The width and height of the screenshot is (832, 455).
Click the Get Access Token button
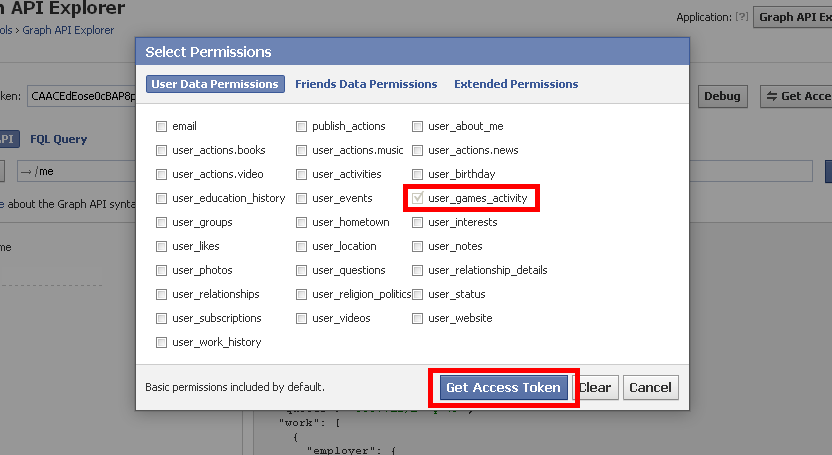tap(503, 388)
